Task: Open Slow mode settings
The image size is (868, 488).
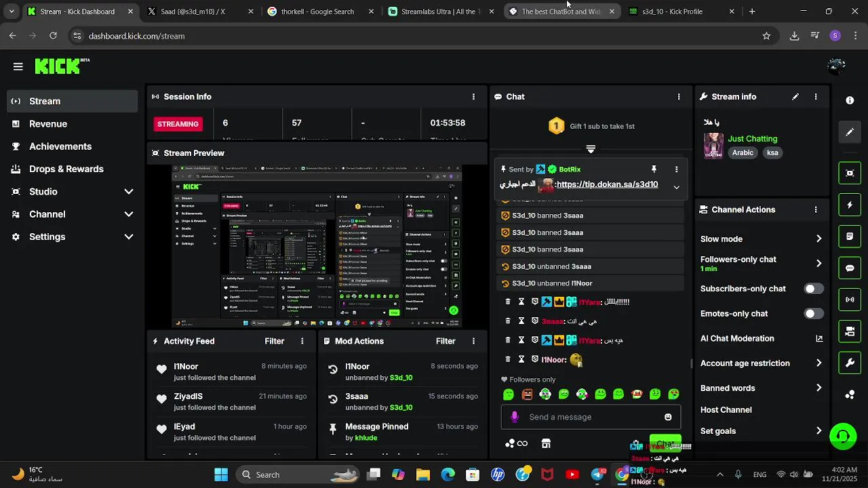Action: click(x=762, y=239)
